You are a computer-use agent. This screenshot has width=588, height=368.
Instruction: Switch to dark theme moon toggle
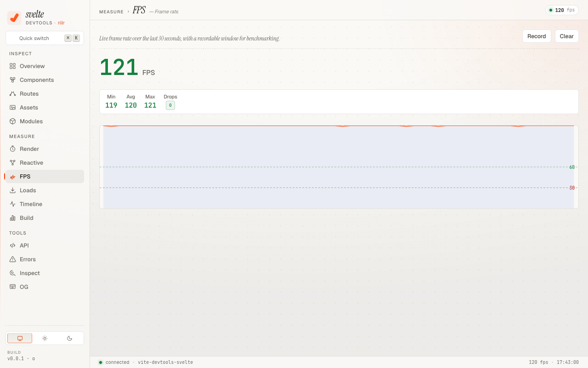(x=69, y=338)
